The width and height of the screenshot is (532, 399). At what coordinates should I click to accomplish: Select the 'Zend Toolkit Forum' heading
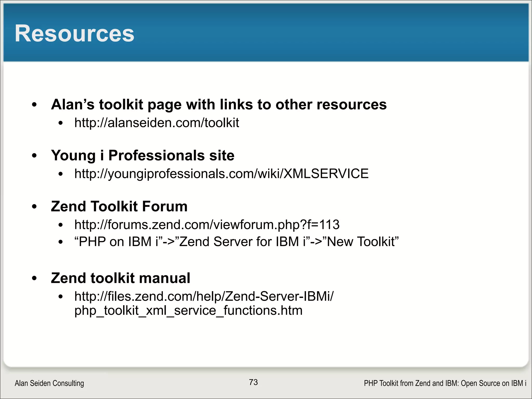(x=119, y=207)
